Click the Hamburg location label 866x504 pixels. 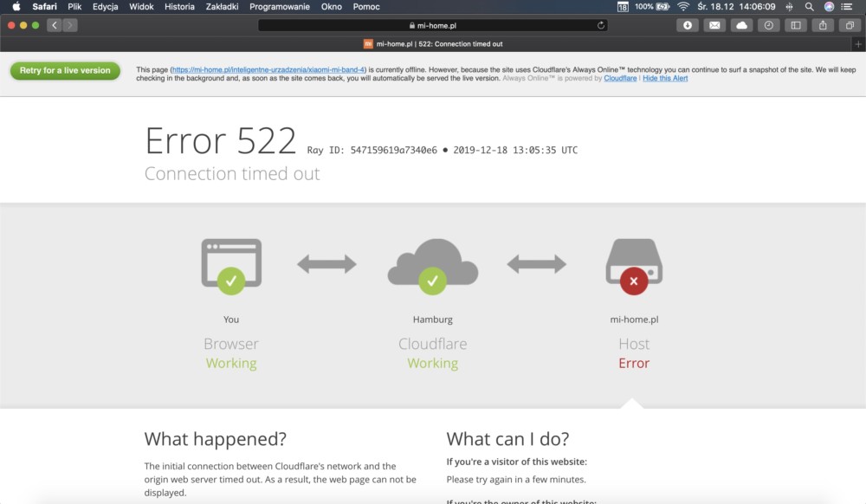433,320
